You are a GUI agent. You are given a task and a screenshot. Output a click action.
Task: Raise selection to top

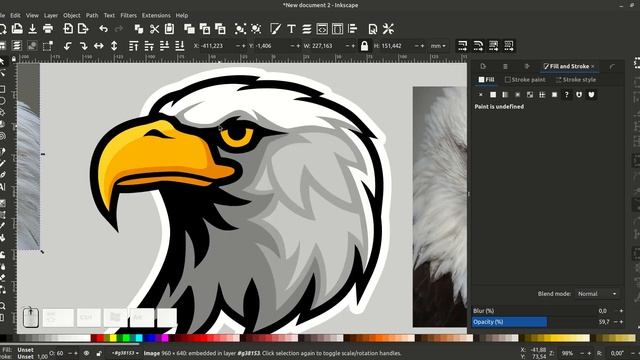[133, 46]
